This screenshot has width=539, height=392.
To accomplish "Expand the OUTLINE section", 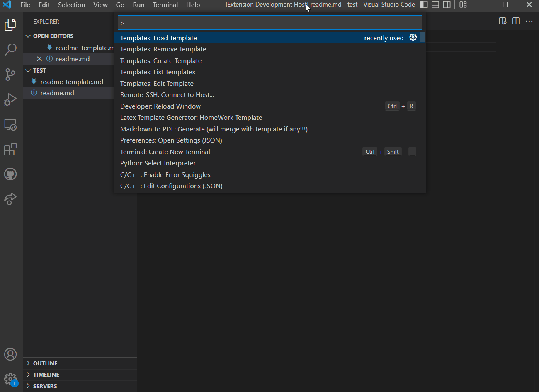I will click(80, 363).
